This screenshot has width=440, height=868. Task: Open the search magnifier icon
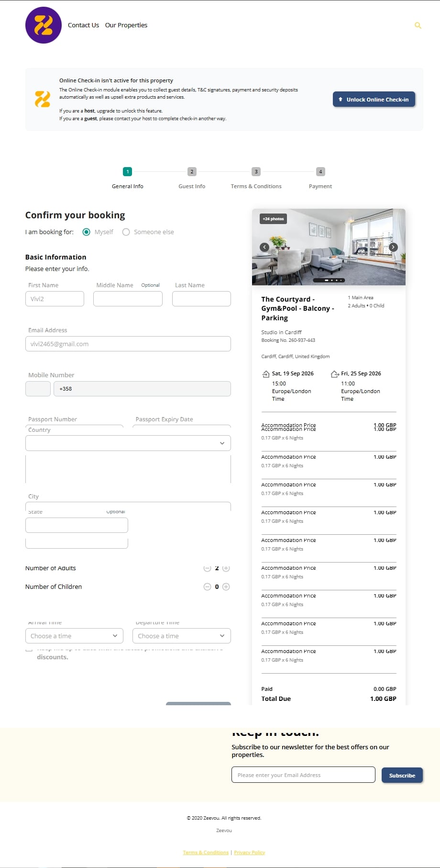(418, 25)
